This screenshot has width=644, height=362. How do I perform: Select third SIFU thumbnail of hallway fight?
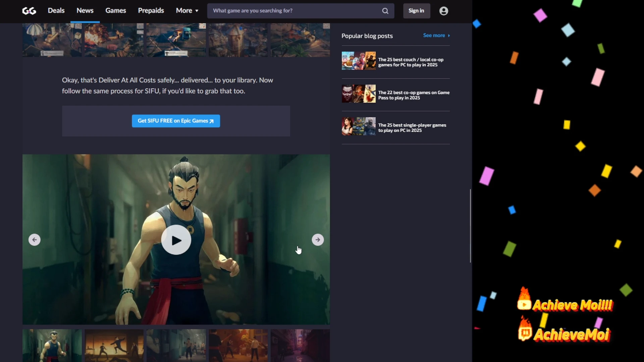pyautogui.click(x=176, y=346)
